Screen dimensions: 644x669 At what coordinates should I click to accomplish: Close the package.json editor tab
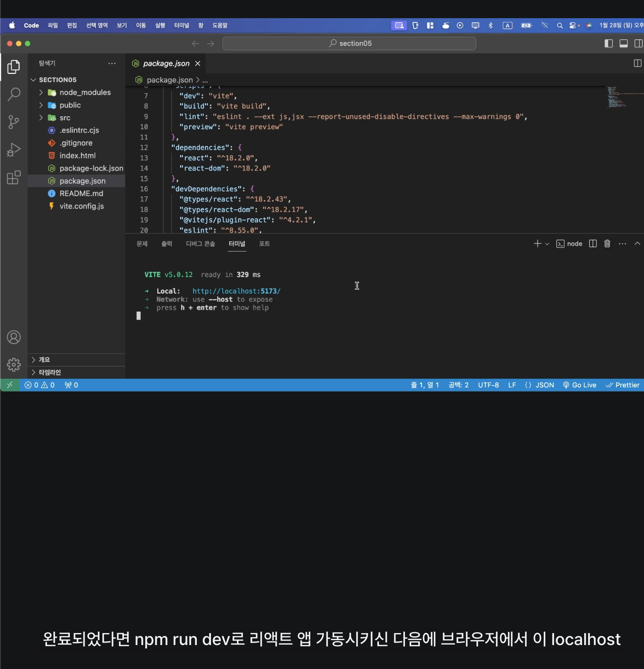click(x=198, y=63)
